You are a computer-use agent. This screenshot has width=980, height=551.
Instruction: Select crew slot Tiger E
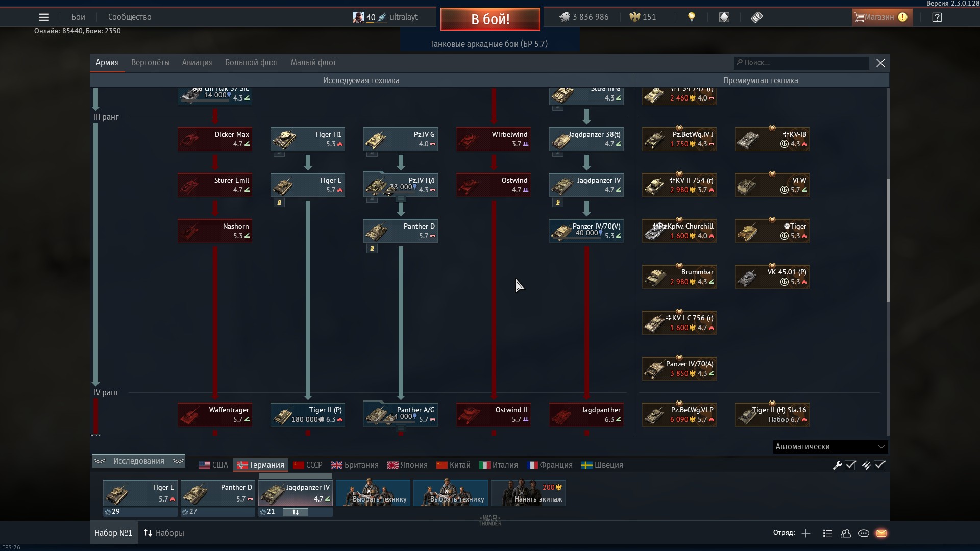pos(140,493)
